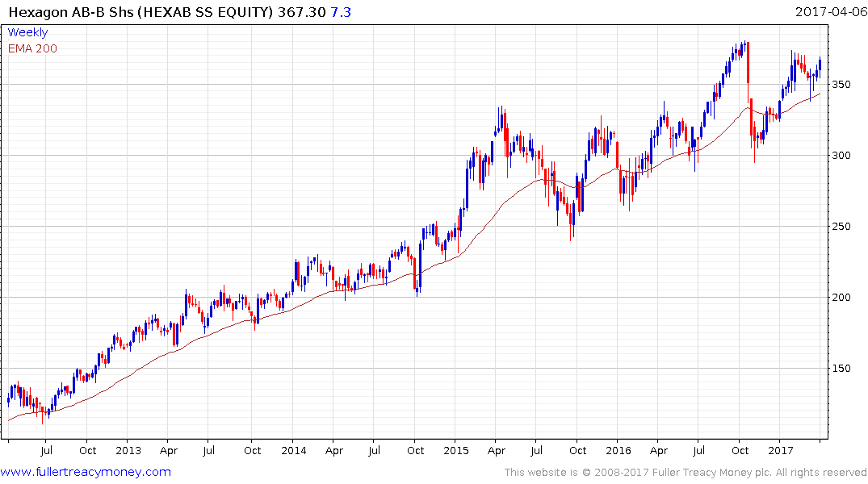The image size is (868, 484).
Task: Click the 'EMA 200' legend label
Action: point(32,48)
